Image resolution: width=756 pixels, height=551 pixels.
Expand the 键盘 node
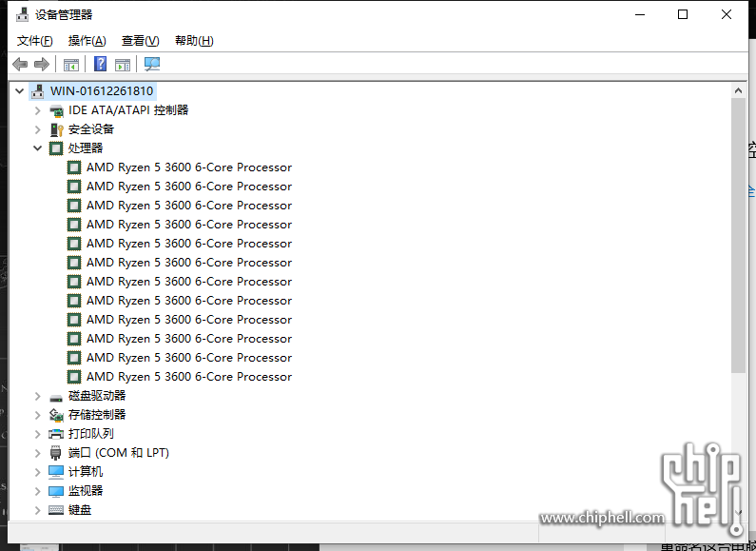point(38,510)
